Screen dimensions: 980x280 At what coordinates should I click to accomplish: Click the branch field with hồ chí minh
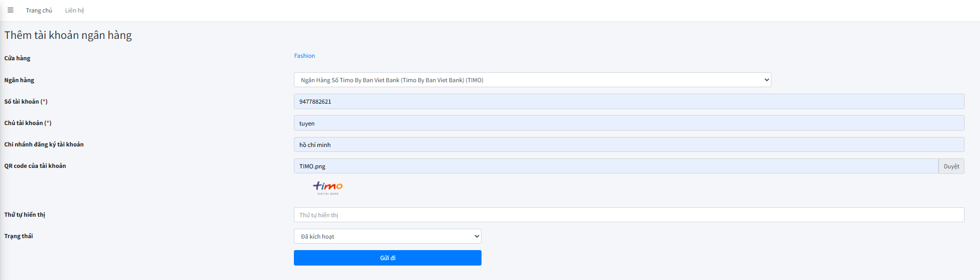coord(629,144)
